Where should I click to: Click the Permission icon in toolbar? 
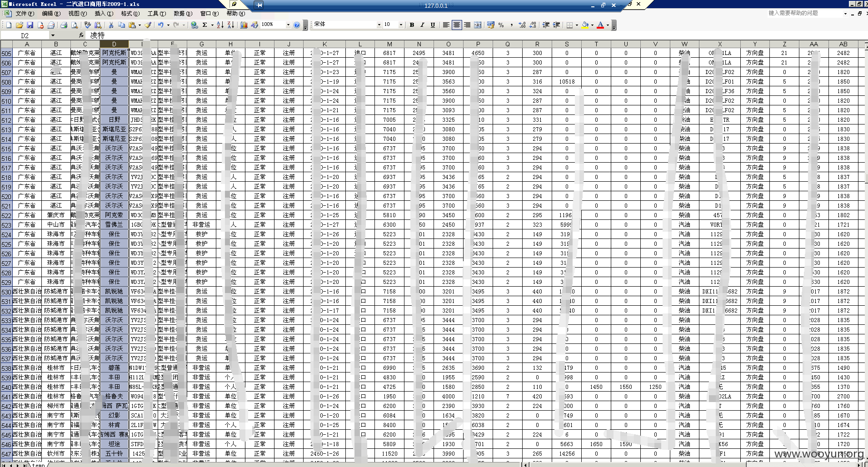point(40,25)
